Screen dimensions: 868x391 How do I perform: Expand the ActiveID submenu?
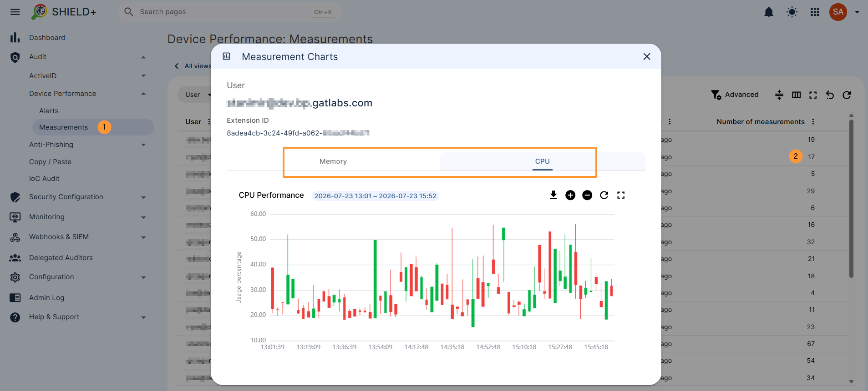pyautogui.click(x=143, y=76)
